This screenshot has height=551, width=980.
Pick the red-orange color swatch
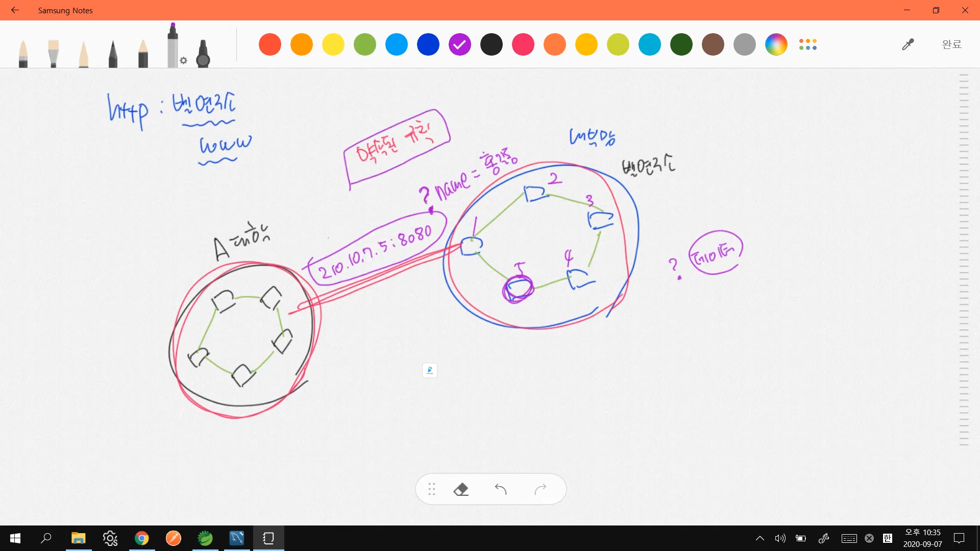(270, 44)
